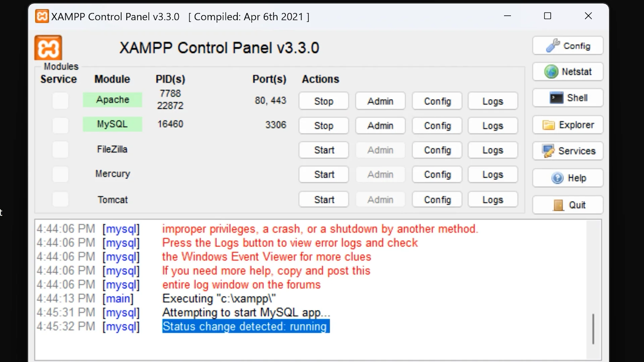This screenshot has width=644, height=362.
Task: Open the Shell terminal icon button
Action: 568,98
